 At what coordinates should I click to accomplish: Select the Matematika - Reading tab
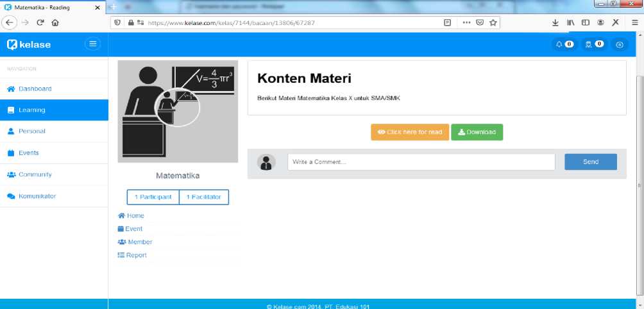53,8
